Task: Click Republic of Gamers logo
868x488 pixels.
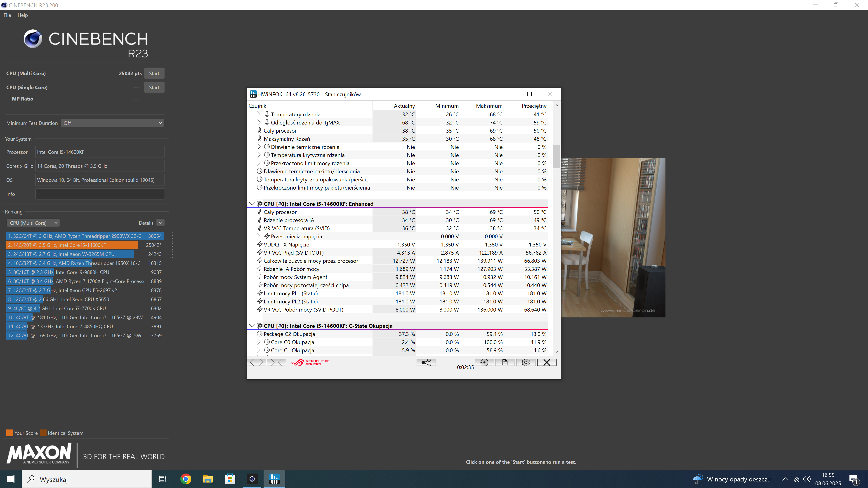Action: click(x=310, y=362)
